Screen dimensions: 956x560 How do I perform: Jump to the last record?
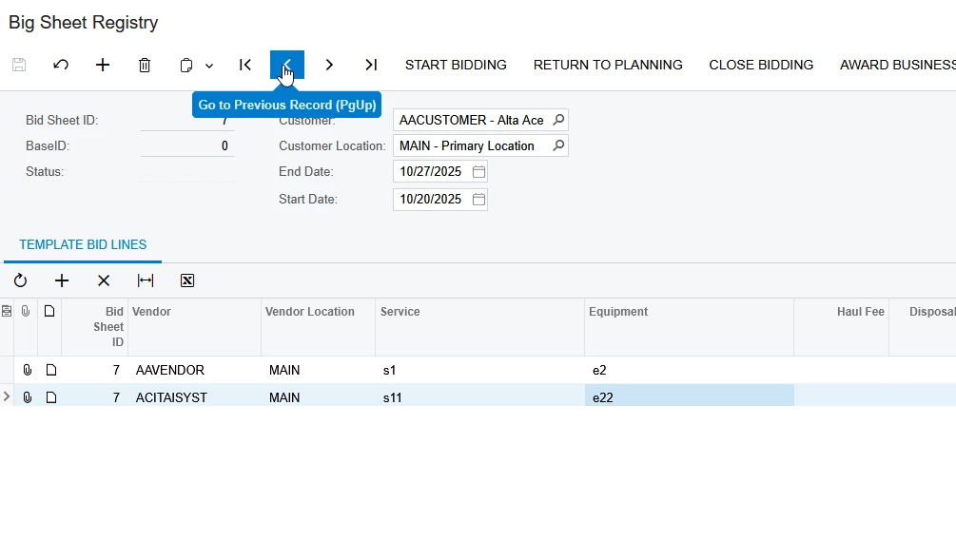[x=371, y=65]
